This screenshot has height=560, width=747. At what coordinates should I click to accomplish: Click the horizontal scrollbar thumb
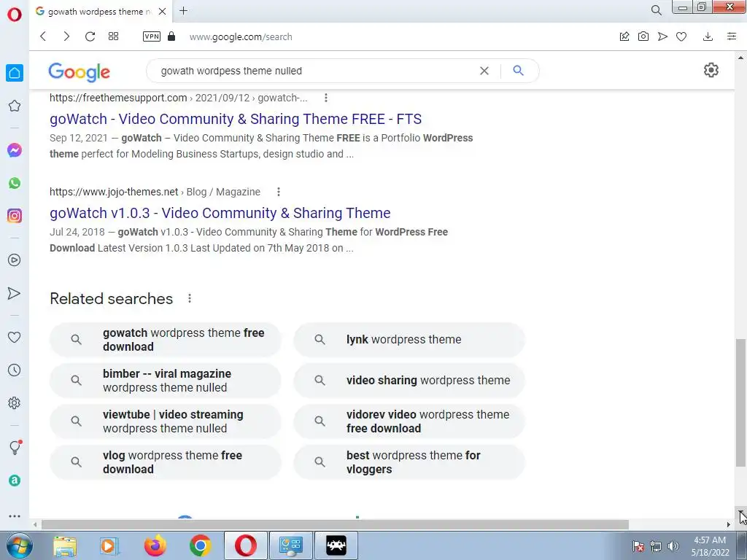(335, 524)
